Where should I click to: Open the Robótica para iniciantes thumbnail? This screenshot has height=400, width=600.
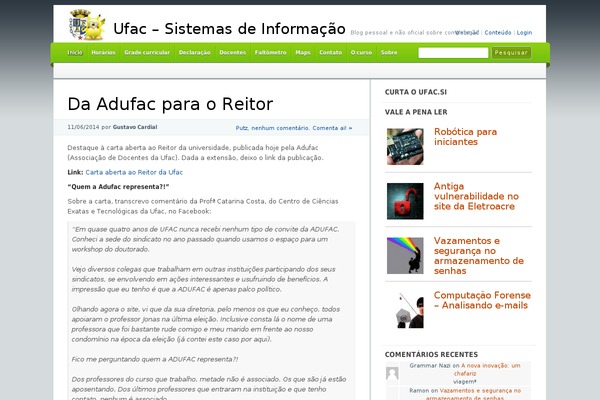(x=405, y=147)
